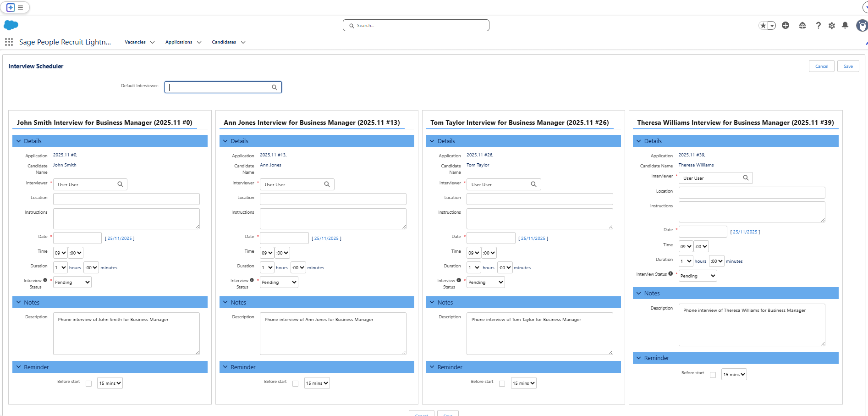Open the Setup gear menu
The height and width of the screenshot is (416, 868).
pos(832,26)
